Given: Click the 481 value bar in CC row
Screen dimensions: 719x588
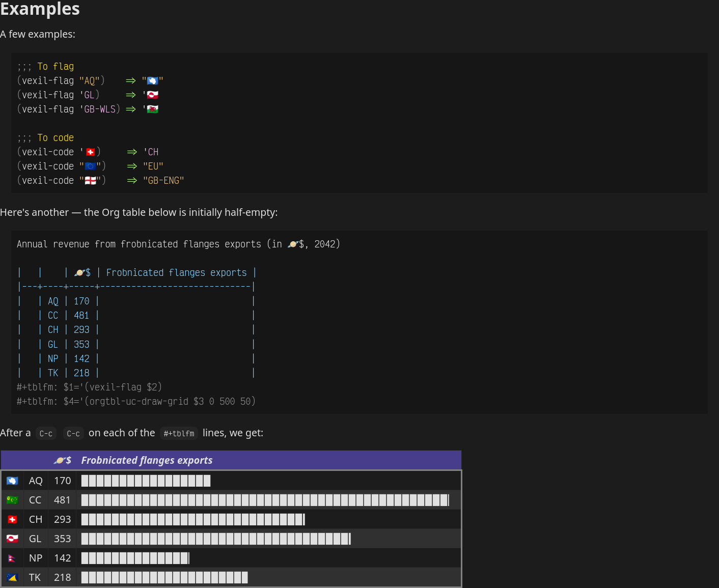Looking at the screenshot, I should [x=265, y=500].
